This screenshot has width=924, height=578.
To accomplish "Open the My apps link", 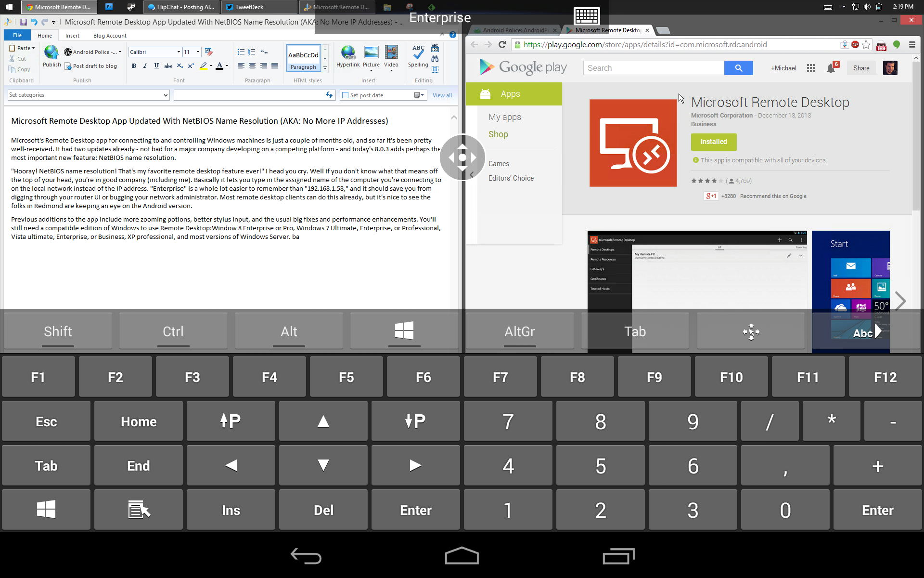I will (504, 117).
